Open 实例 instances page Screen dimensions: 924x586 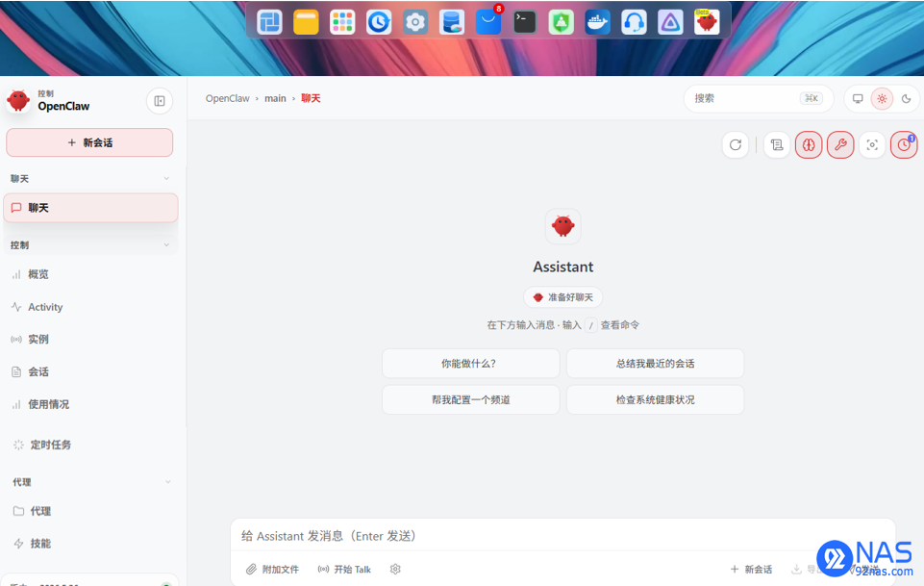click(x=90, y=340)
